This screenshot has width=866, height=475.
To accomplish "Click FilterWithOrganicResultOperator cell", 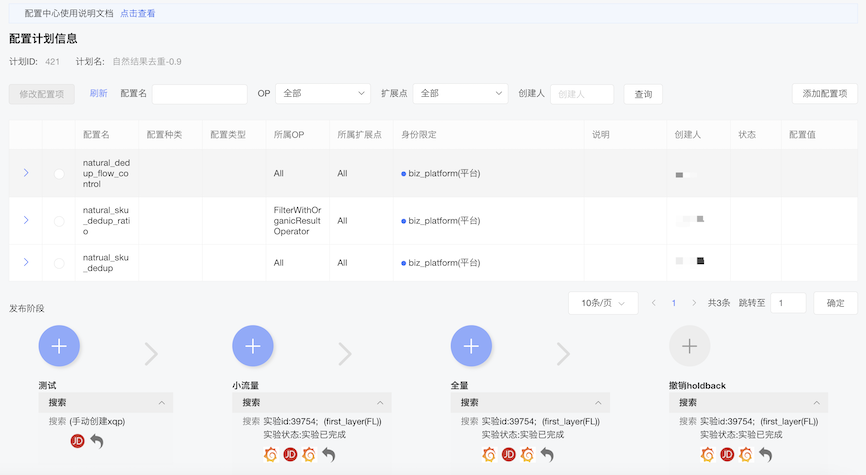I will click(297, 220).
